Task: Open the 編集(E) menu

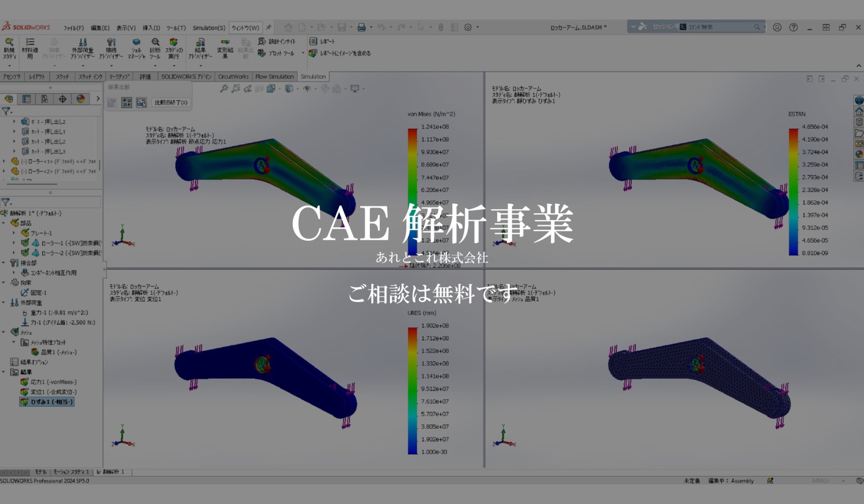Action: (100, 28)
